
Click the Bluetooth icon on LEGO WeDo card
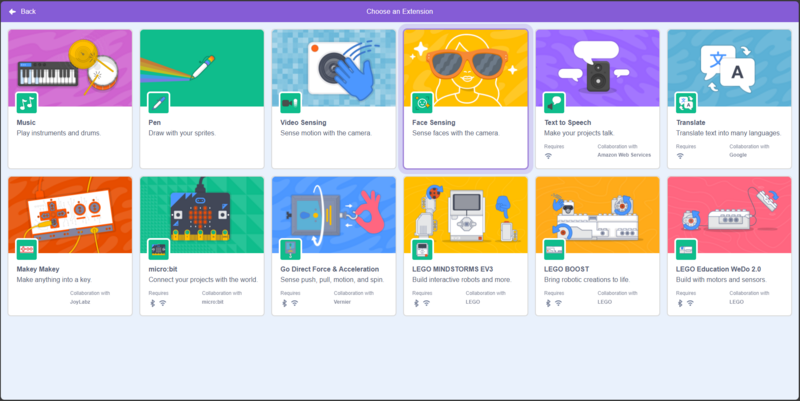680,303
